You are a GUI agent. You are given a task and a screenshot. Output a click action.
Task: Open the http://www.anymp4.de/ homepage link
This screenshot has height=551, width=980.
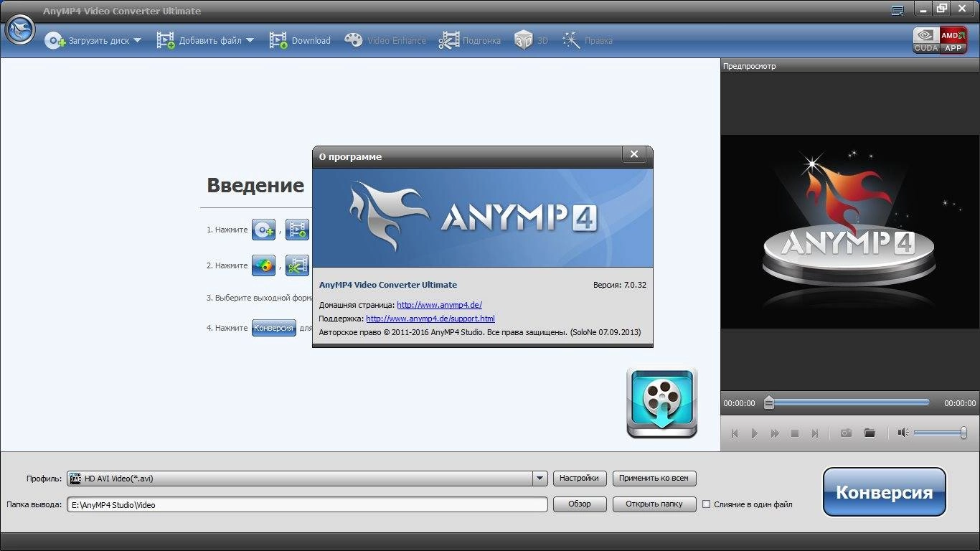439,305
